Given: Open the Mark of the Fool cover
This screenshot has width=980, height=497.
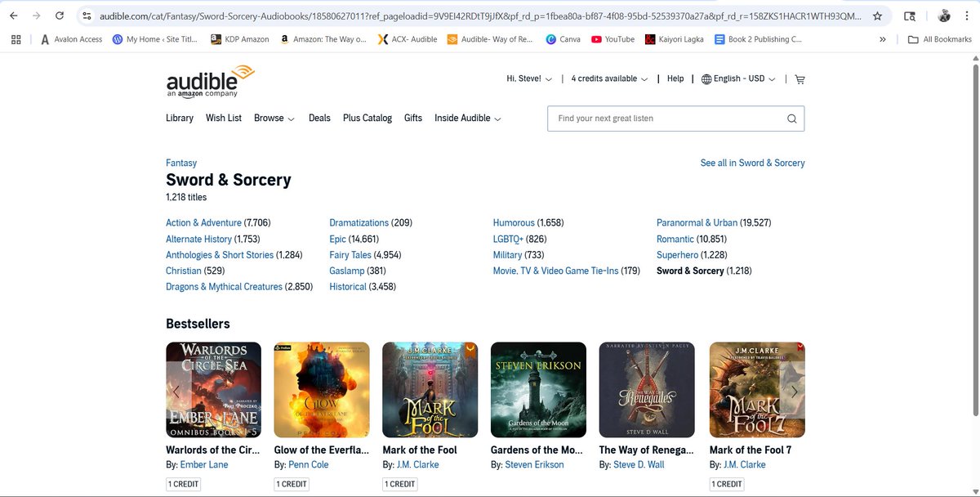Looking at the screenshot, I should point(430,389).
